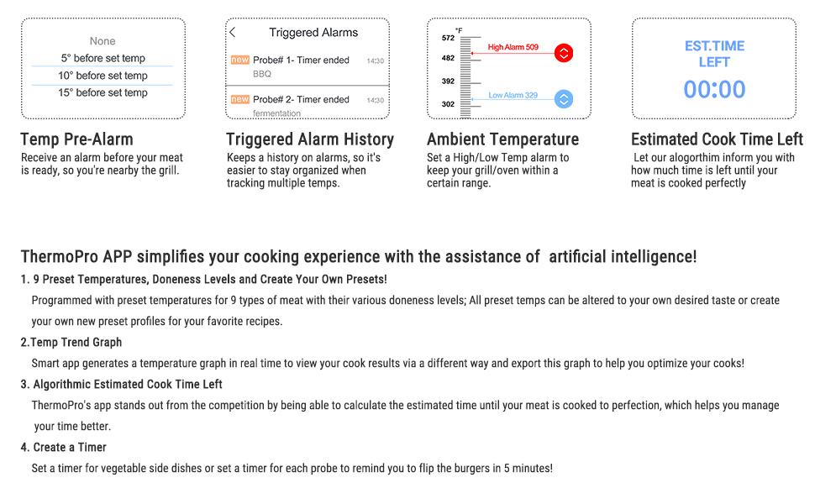Pick 15° before set temp option
The image size is (815, 504).
click(x=103, y=92)
